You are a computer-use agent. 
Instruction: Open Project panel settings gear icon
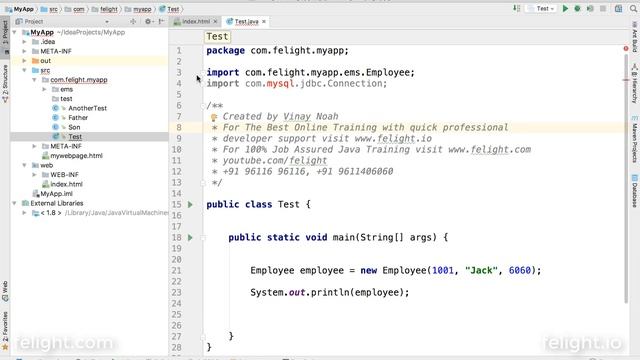point(148,22)
